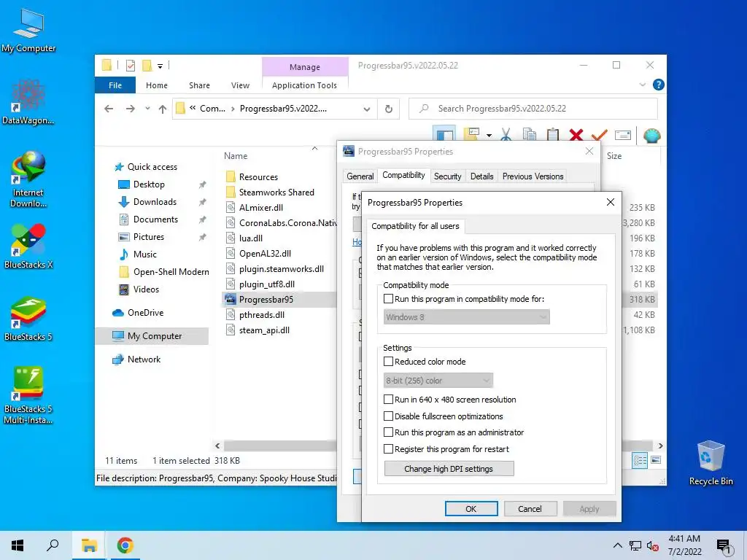Click Change high DPI settings button
Image resolution: width=747 pixels, height=560 pixels.
449,469
